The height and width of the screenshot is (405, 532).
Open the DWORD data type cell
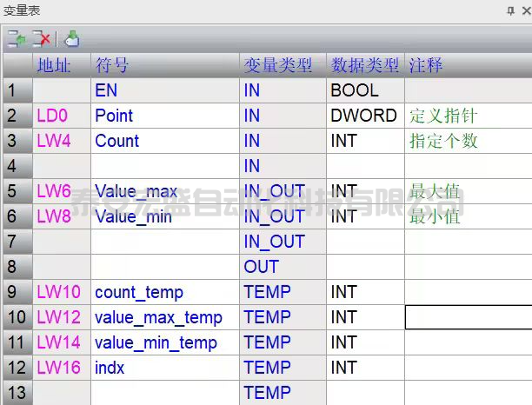click(x=365, y=116)
